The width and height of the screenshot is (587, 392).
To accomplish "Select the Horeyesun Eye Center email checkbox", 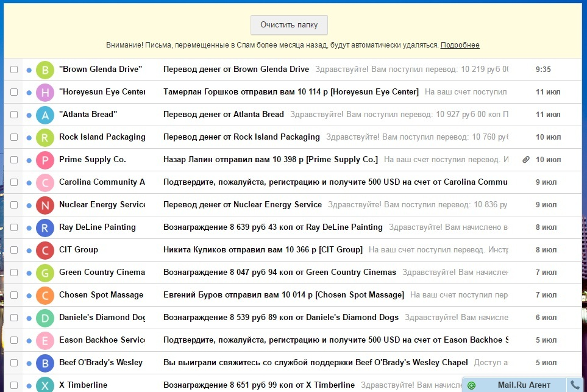I will pyautogui.click(x=14, y=92).
